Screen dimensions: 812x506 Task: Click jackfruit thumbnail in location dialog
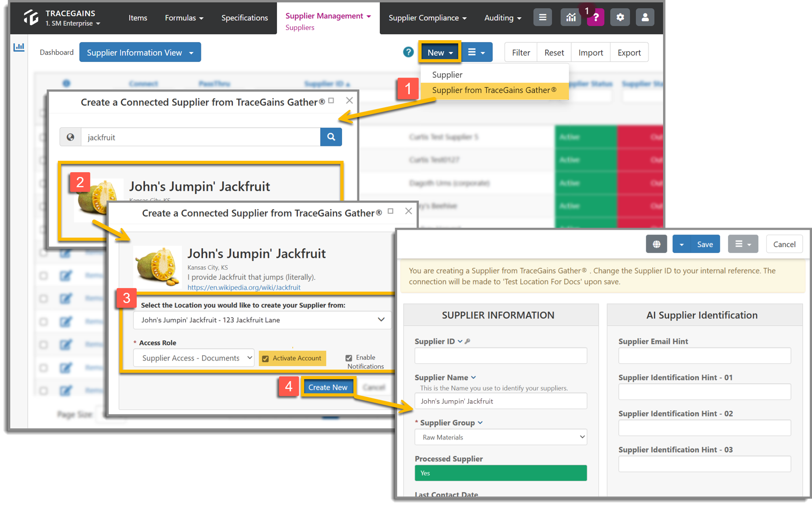point(157,267)
